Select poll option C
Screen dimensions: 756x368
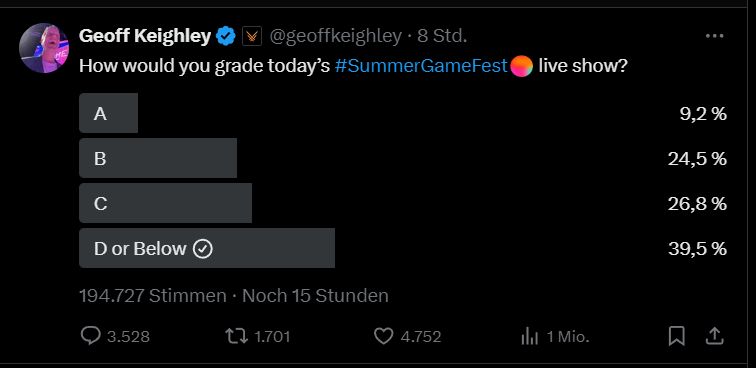403,203
